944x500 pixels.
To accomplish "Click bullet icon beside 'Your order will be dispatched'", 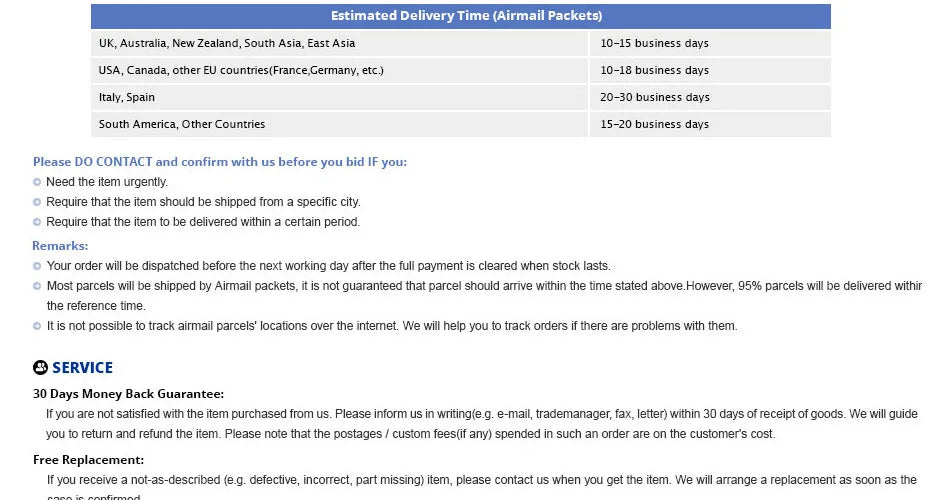I will [37, 266].
